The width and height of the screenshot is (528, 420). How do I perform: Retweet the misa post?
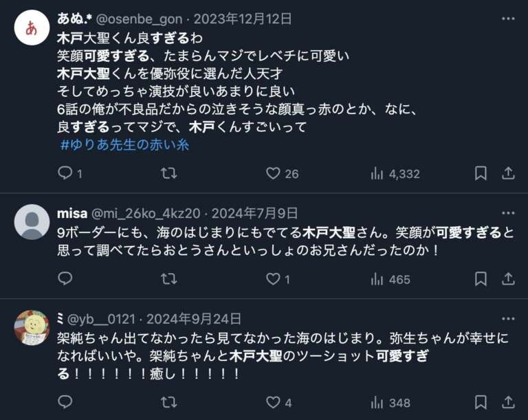click(x=168, y=279)
